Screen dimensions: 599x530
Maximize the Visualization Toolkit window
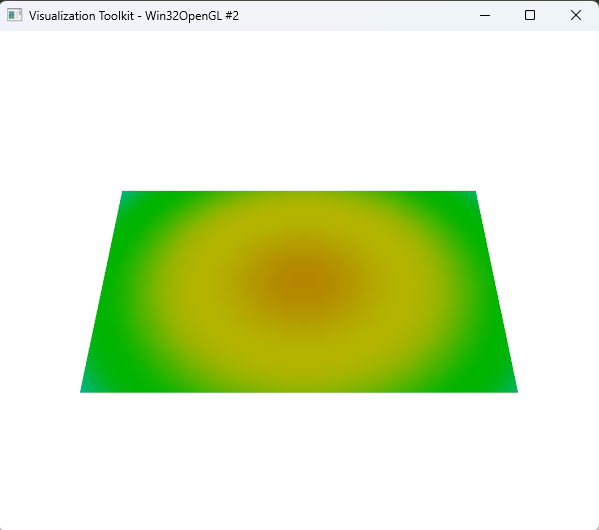[530, 15]
